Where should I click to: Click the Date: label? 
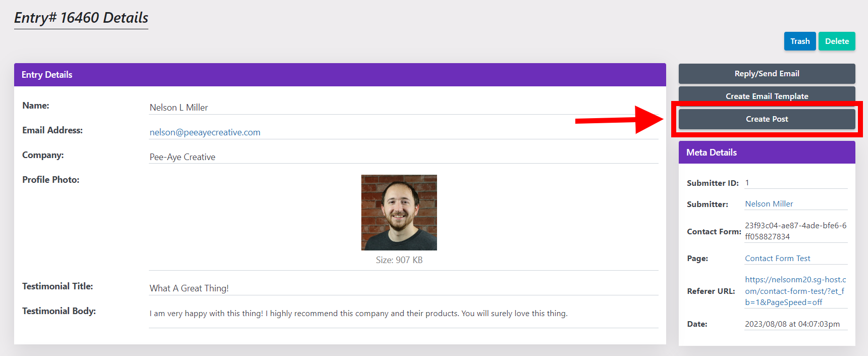click(697, 324)
